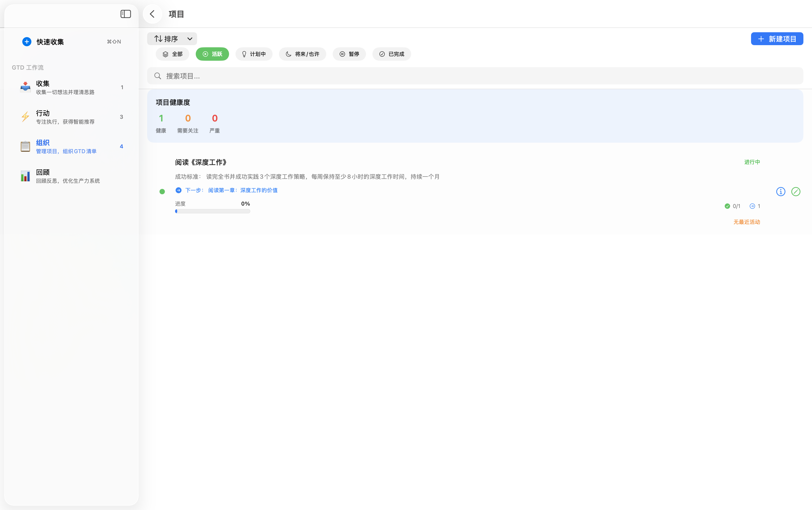切换暂停状态筛选
The height and width of the screenshot is (510, 812).
349,54
